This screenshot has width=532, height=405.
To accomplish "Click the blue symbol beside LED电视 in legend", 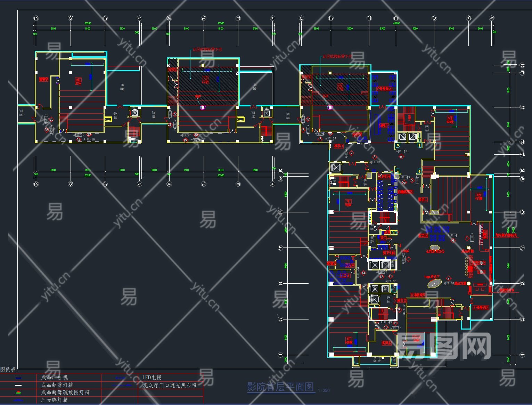I will [120, 378].
